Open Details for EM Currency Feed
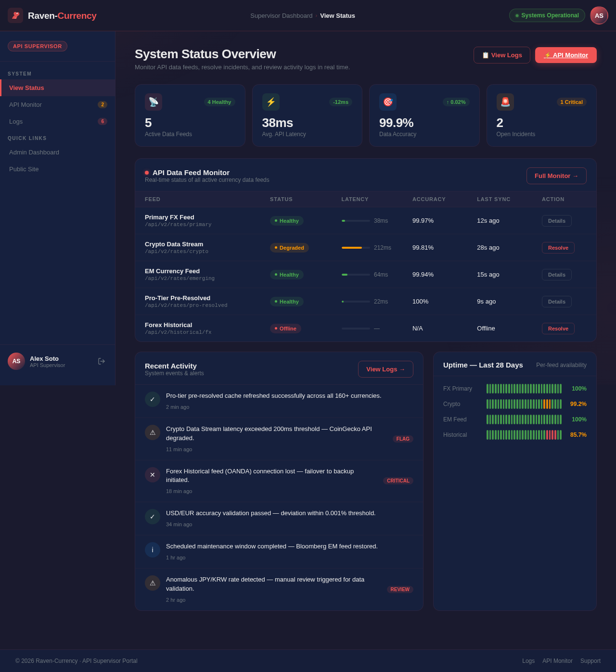This screenshot has width=616, height=672. (556, 274)
